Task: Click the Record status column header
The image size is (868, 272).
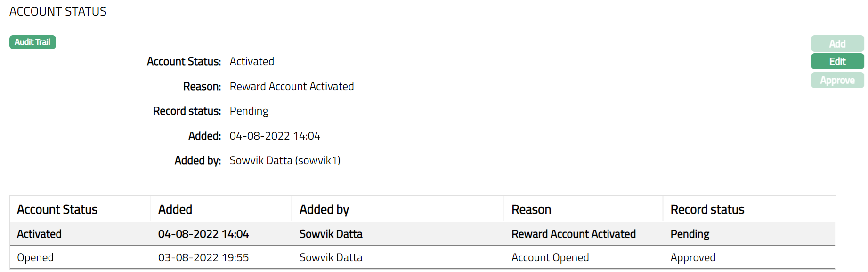Action: 707,209
